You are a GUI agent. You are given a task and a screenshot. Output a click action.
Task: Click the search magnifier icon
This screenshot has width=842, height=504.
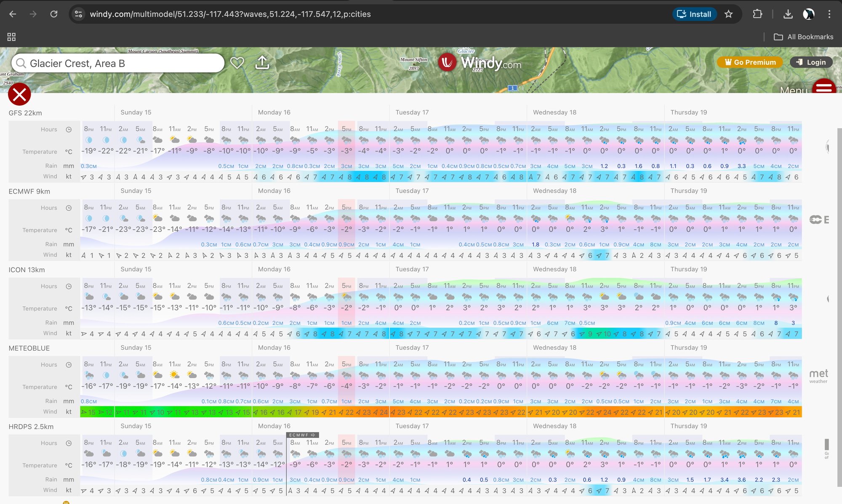click(20, 64)
